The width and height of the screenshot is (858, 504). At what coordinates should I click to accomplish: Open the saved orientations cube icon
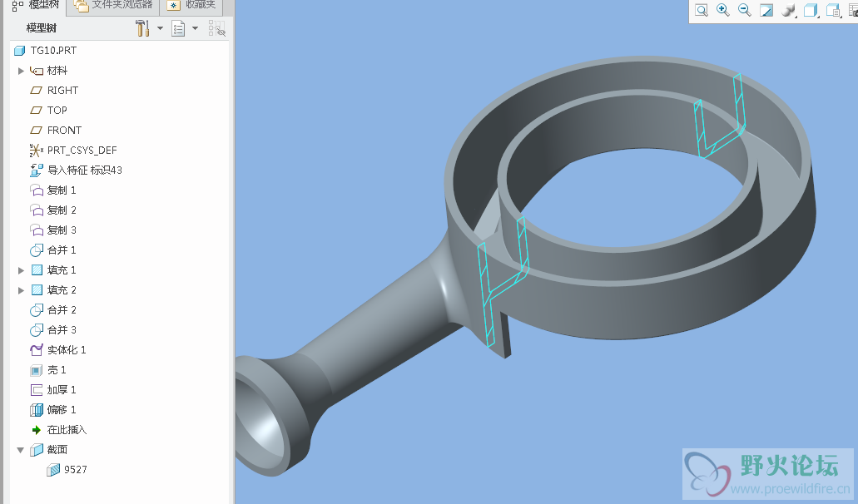click(x=811, y=10)
